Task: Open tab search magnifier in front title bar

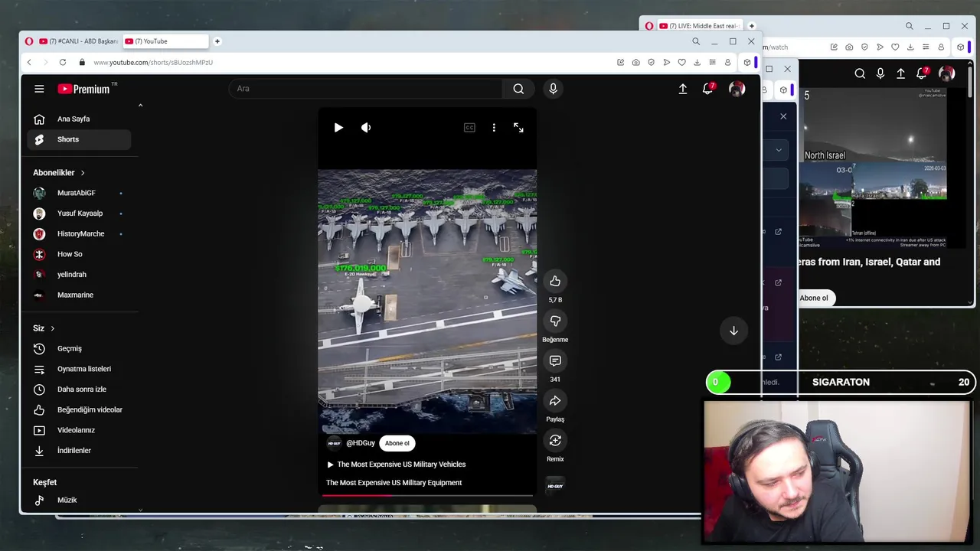Action: 696,41
